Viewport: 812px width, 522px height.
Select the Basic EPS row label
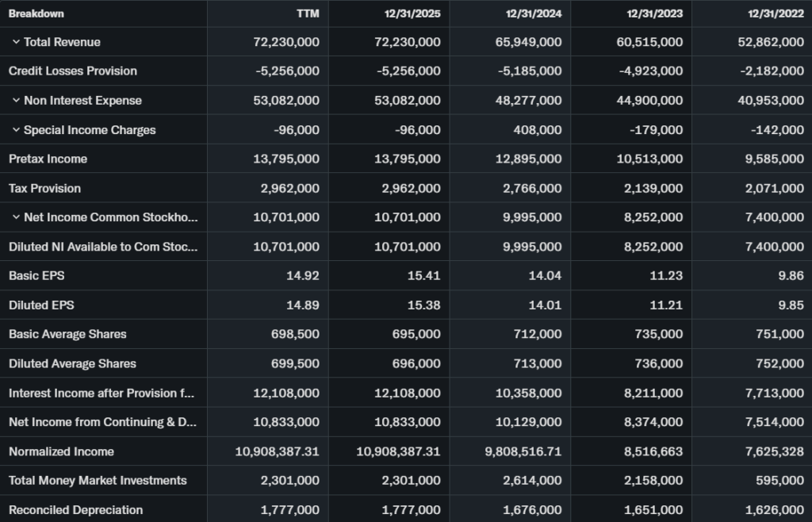36,276
